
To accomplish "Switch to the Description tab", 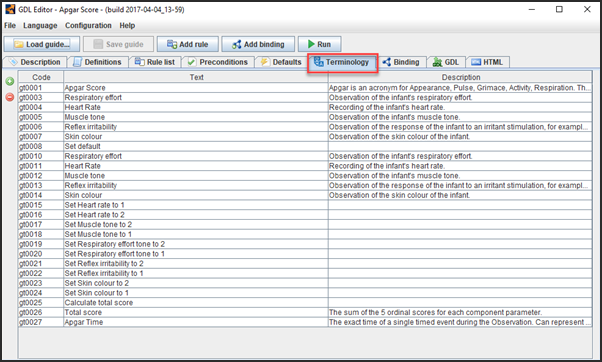I will click(x=35, y=62).
